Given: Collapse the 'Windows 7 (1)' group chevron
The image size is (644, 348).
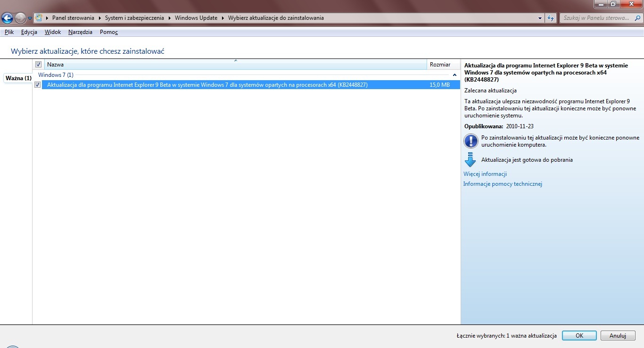Looking at the screenshot, I should [x=454, y=75].
